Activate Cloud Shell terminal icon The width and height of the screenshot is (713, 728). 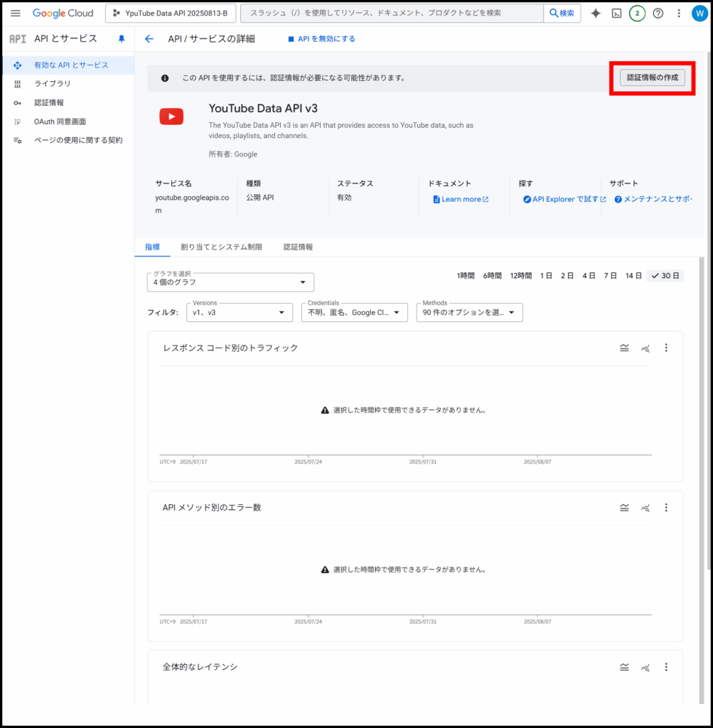(616, 14)
